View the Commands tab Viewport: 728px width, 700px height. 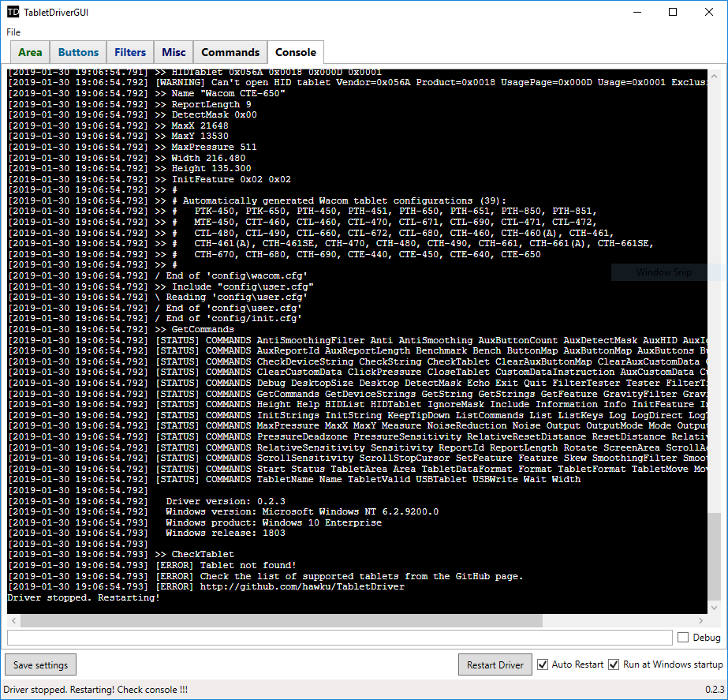(230, 51)
